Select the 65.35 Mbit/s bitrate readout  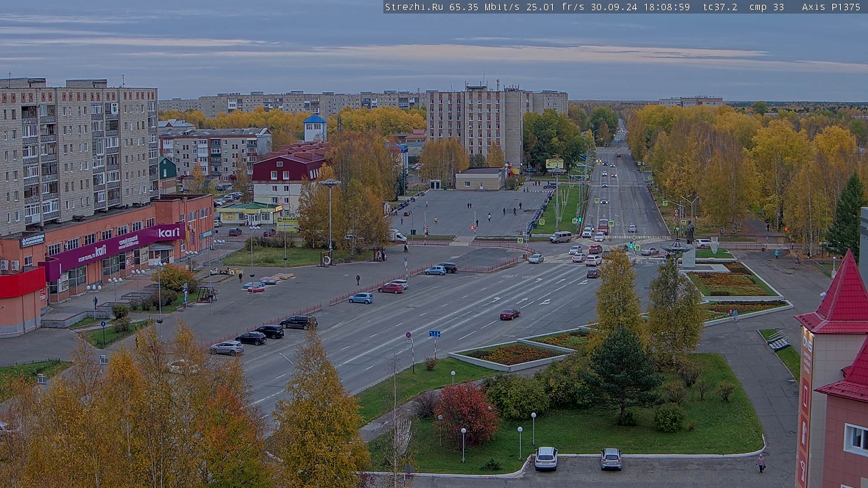click(x=484, y=7)
